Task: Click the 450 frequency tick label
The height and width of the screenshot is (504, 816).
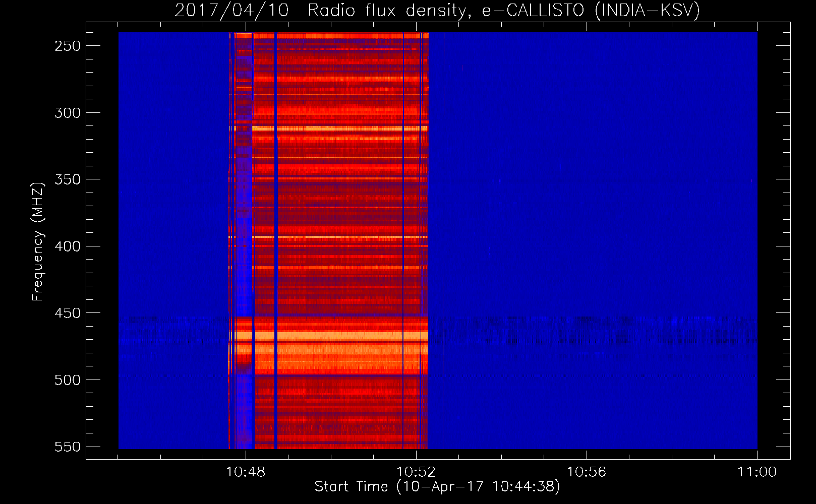Action: pyautogui.click(x=68, y=313)
